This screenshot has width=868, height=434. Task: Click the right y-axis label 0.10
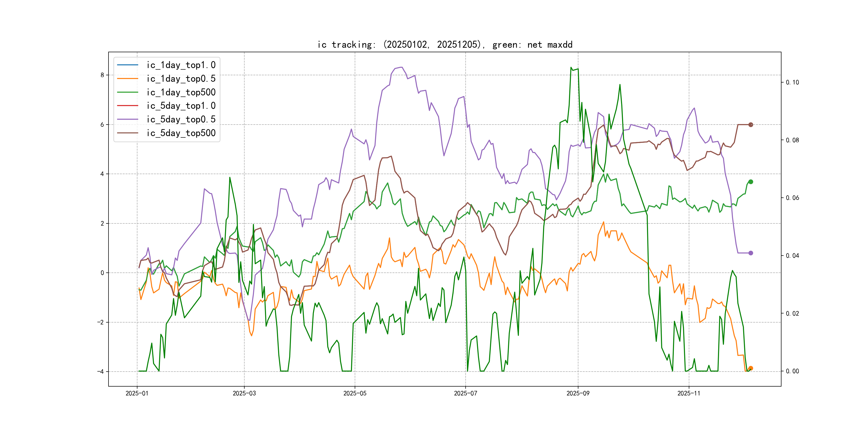point(792,82)
